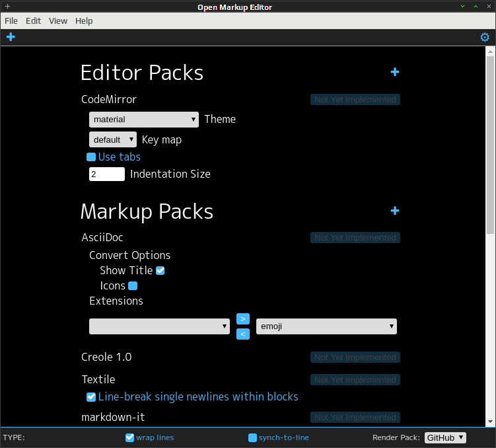This screenshot has height=448, width=496.
Task: Click the Render Pack: label
Action: pyautogui.click(x=396, y=437)
